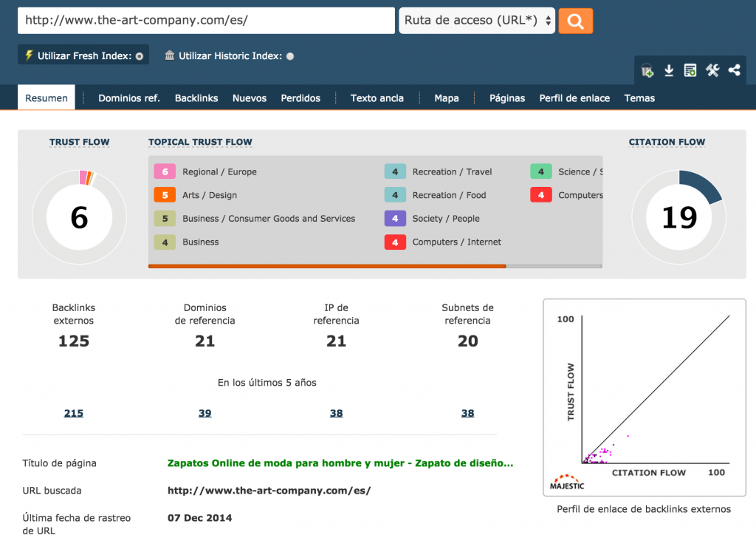The width and height of the screenshot is (756, 535).
Task: Click the 39 referring domains link
Action: coord(205,413)
